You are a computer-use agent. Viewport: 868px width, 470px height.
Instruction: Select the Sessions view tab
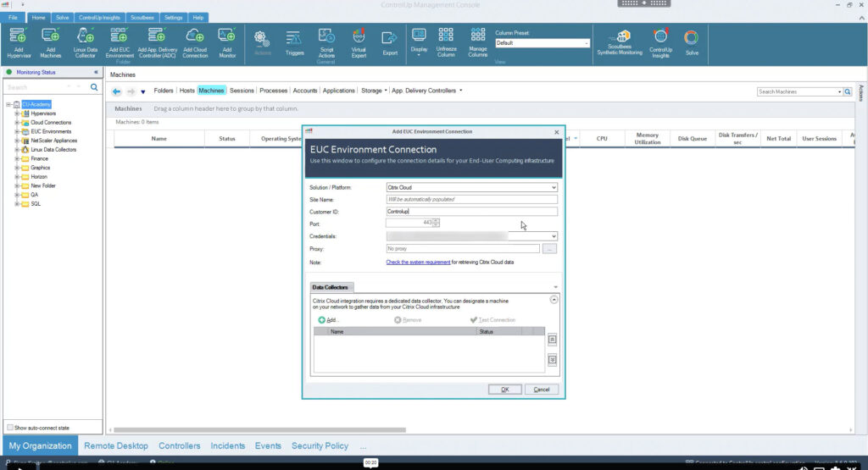242,91
